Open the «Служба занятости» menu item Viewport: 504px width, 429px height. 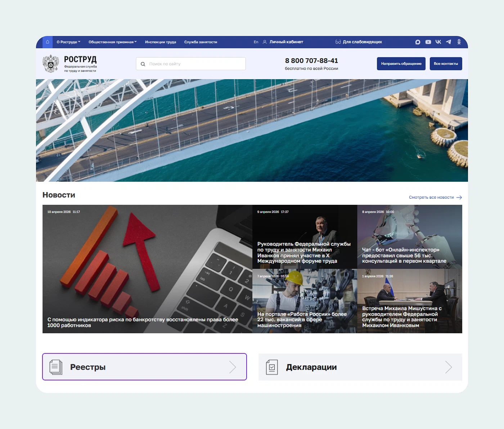201,42
